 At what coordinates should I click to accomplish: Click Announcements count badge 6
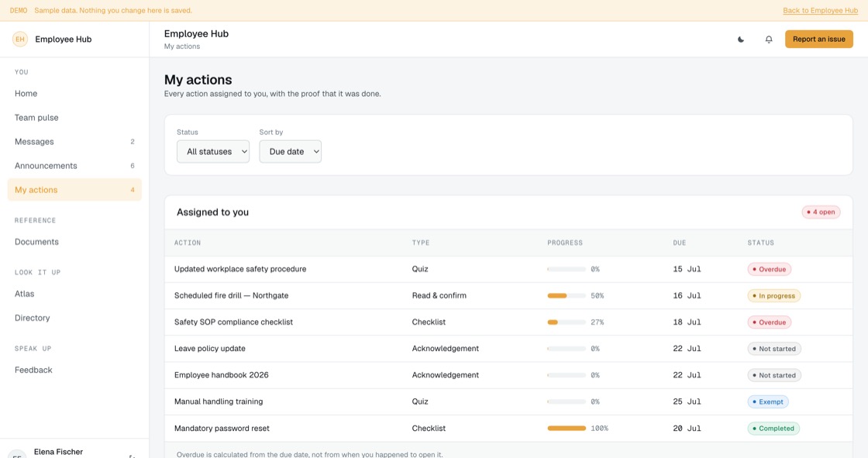[133, 166]
